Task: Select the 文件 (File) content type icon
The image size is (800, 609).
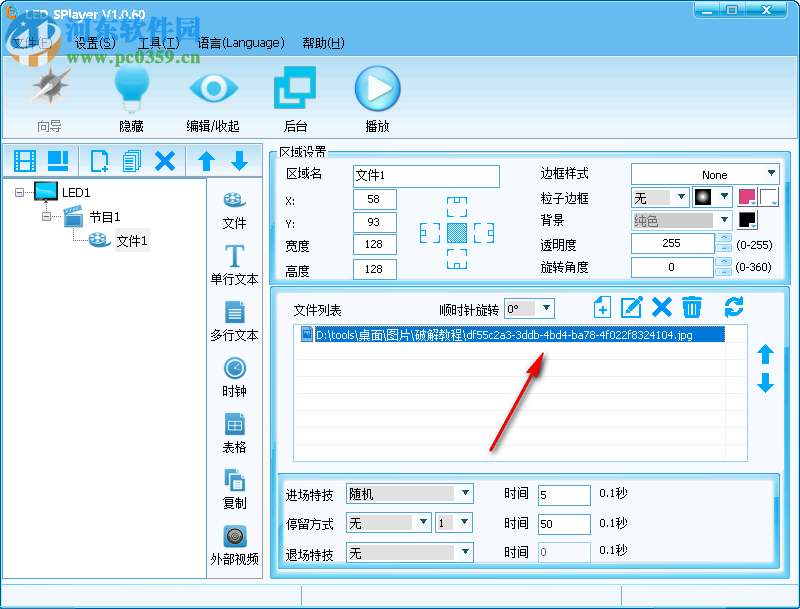Action: click(x=234, y=207)
